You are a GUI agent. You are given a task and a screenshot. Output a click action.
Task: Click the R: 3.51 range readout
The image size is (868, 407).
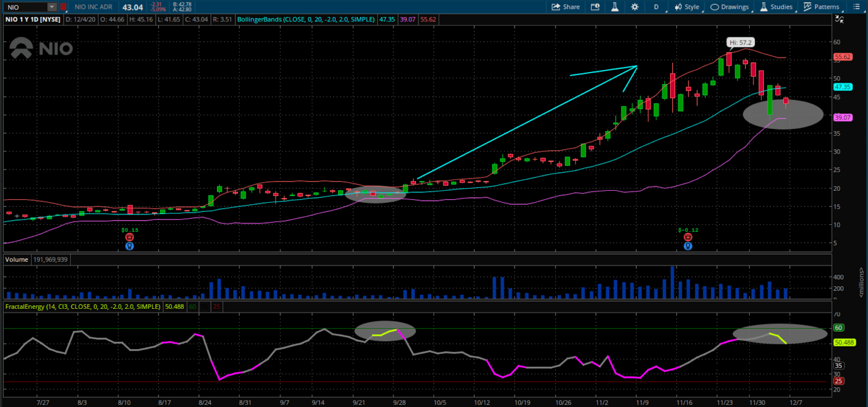pyautogui.click(x=222, y=20)
